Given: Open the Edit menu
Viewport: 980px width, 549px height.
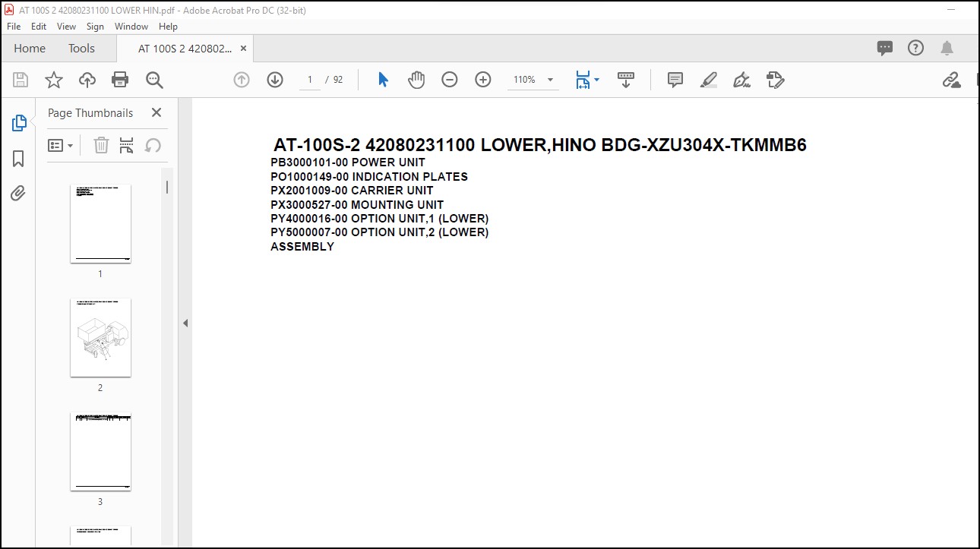Looking at the screenshot, I should pyautogui.click(x=39, y=26).
